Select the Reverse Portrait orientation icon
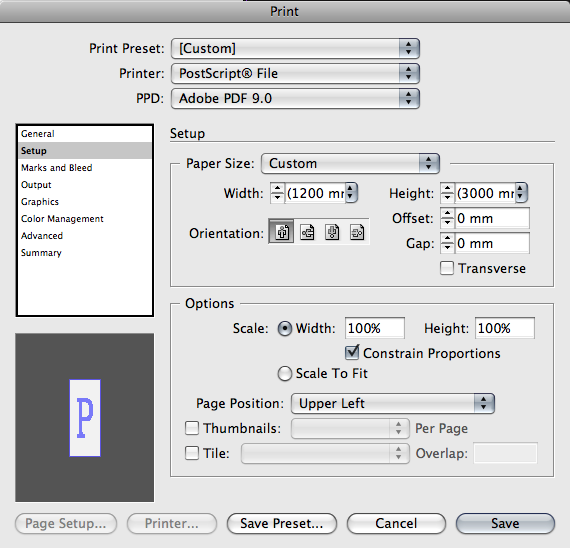The height and width of the screenshot is (548, 570). 332,232
